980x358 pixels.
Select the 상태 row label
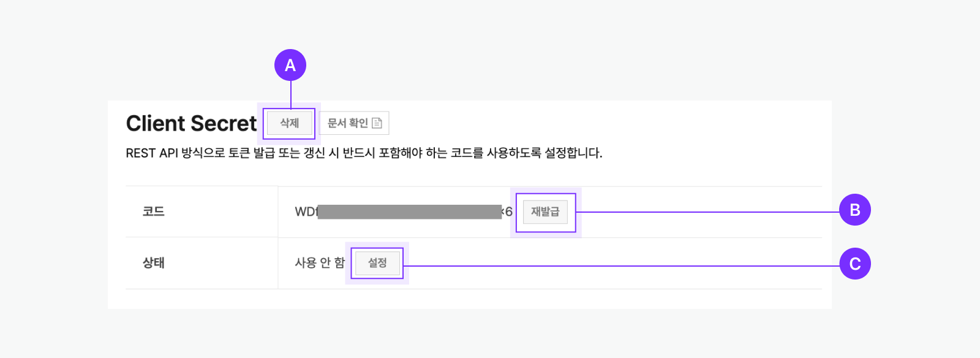(154, 263)
